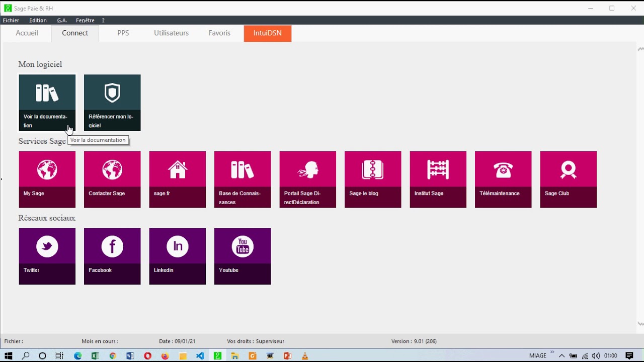Click the Version 9.01 status text
This screenshot has width=644, height=362.
[414, 341]
